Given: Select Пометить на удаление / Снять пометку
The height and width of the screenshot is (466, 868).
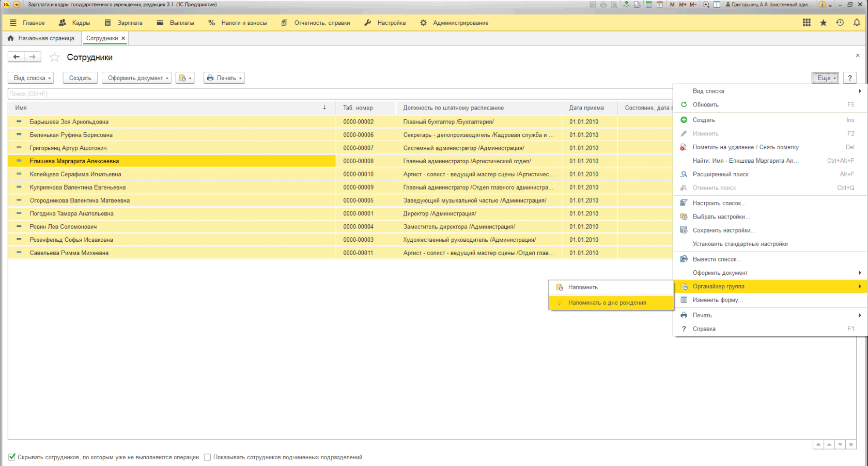Looking at the screenshot, I should coord(770,147).
